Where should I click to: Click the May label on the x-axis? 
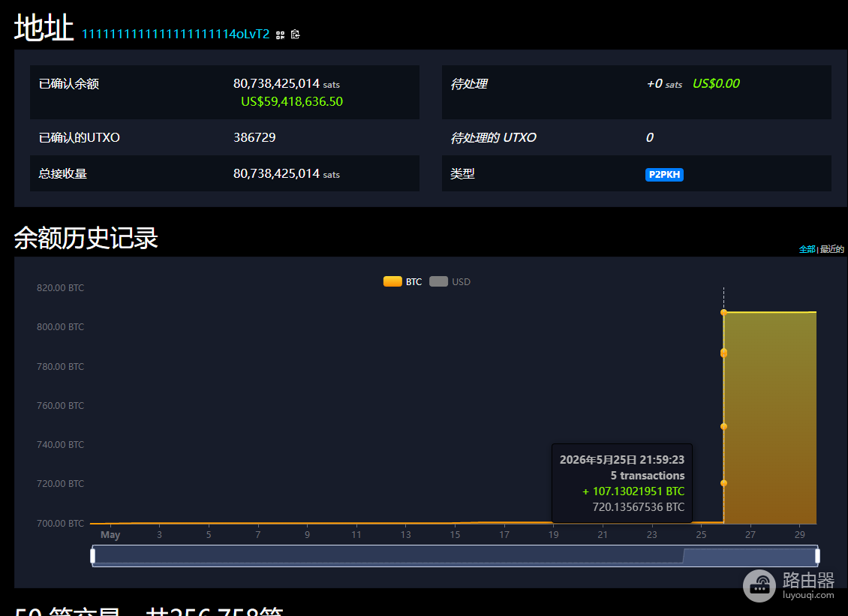110,534
